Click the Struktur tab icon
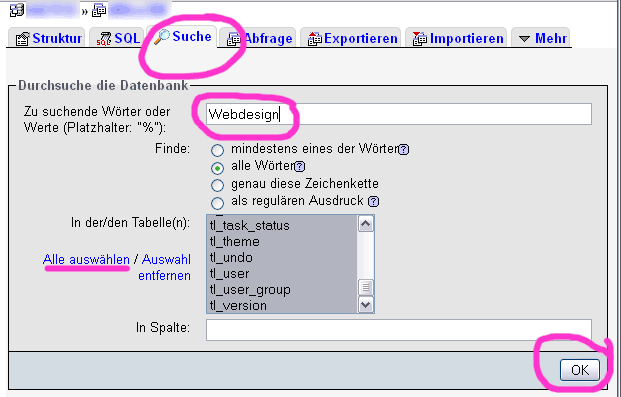 (x=22, y=39)
